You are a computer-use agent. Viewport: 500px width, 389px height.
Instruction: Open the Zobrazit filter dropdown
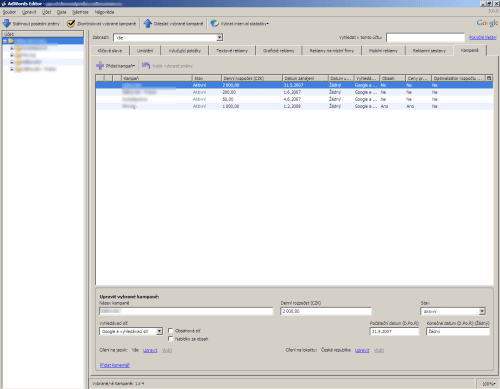click(219, 38)
